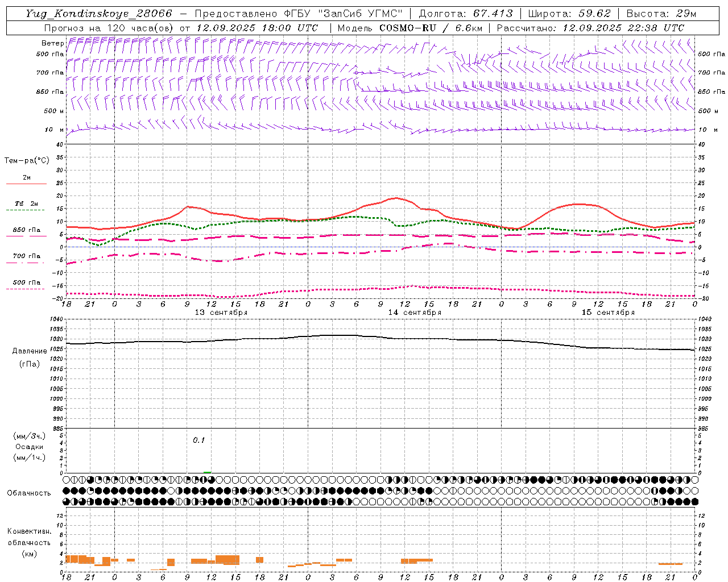
Task: Click the red 2м temperature legend line
Action: (26, 184)
